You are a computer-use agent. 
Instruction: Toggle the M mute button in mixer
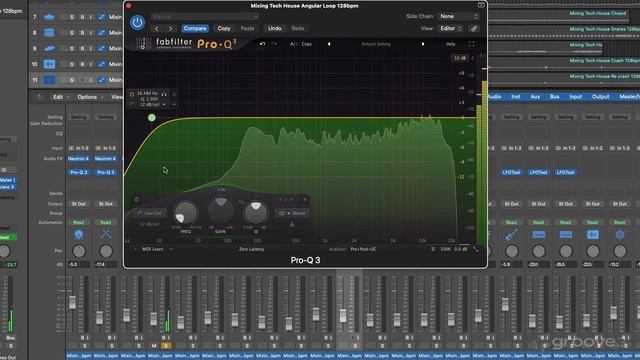(154, 346)
